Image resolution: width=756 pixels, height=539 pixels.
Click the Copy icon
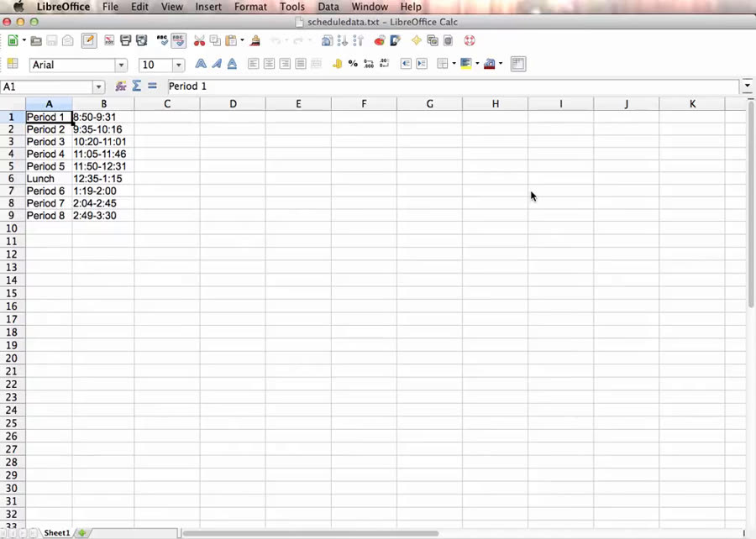point(215,40)
